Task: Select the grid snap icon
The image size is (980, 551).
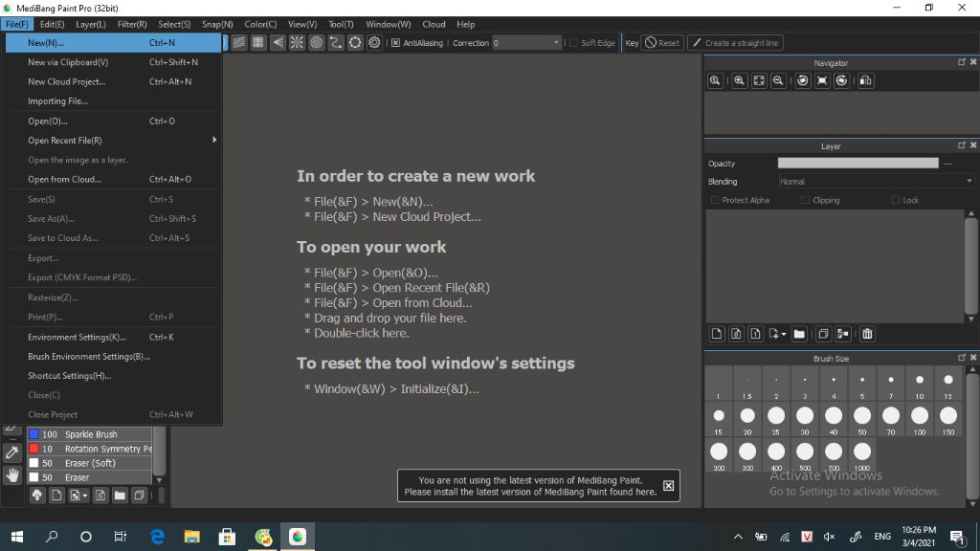Action: click(258, 42)
